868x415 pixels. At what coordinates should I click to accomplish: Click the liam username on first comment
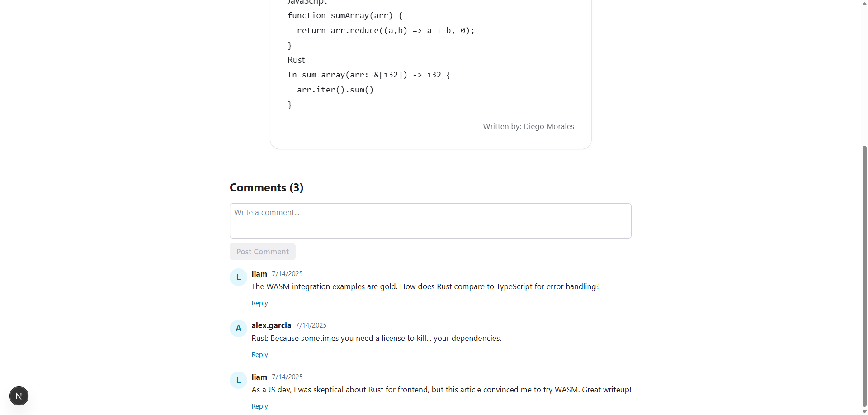coord(259,274)
